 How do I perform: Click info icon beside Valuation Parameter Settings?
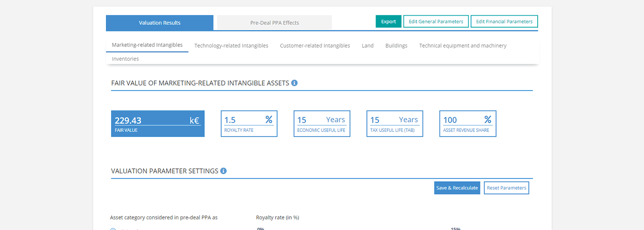(x=224, y=171)
